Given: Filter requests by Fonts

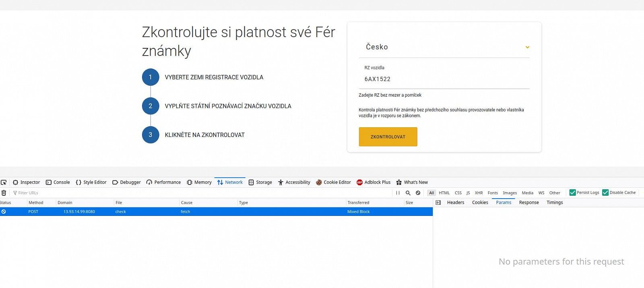Looking at the screenshot, I should pyautogui.click(x=493, y=193).
